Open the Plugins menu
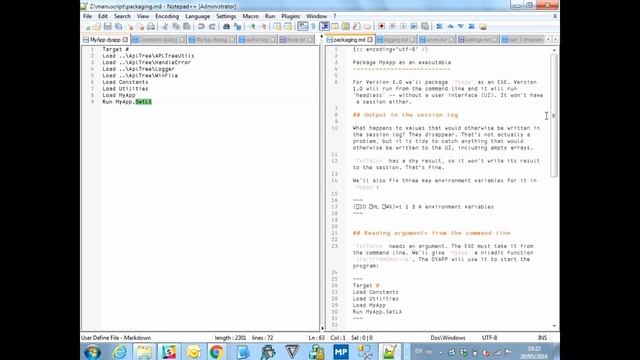The width and height of the screenshot is (640, 360). (290, 16)
